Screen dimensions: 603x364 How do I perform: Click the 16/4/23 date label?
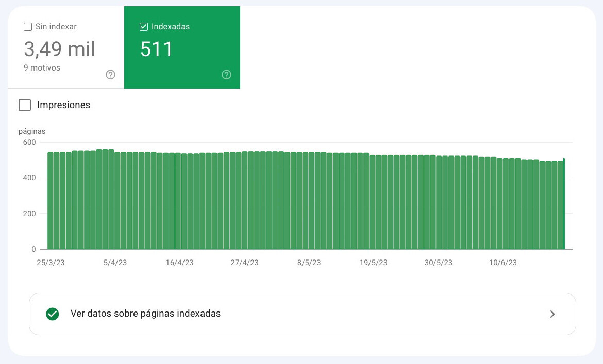tap(179, 263)
